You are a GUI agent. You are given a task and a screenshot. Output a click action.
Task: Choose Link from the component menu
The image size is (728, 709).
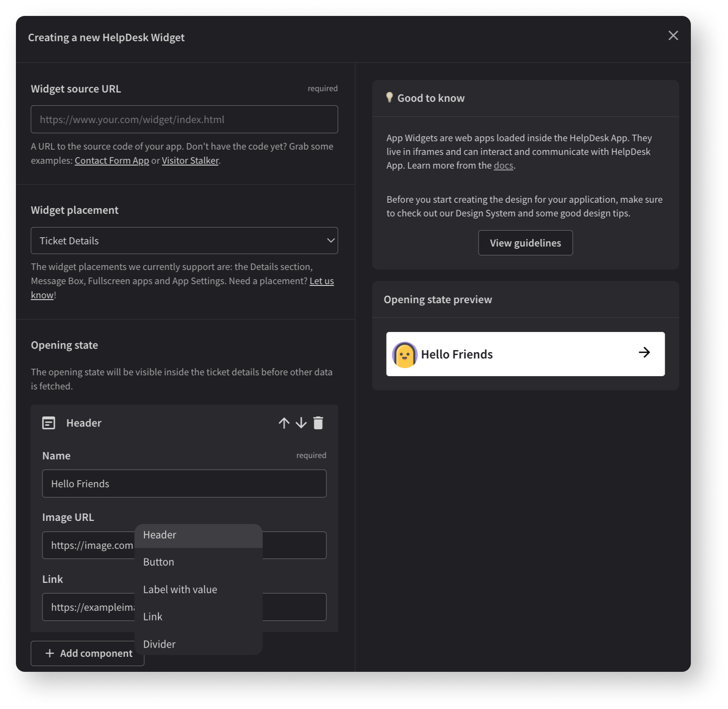152,617
